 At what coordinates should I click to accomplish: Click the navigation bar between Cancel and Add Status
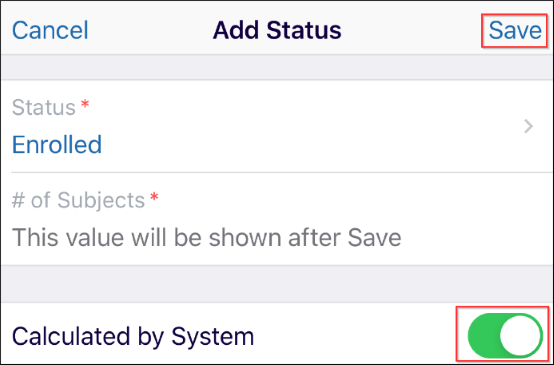(150, 30)
